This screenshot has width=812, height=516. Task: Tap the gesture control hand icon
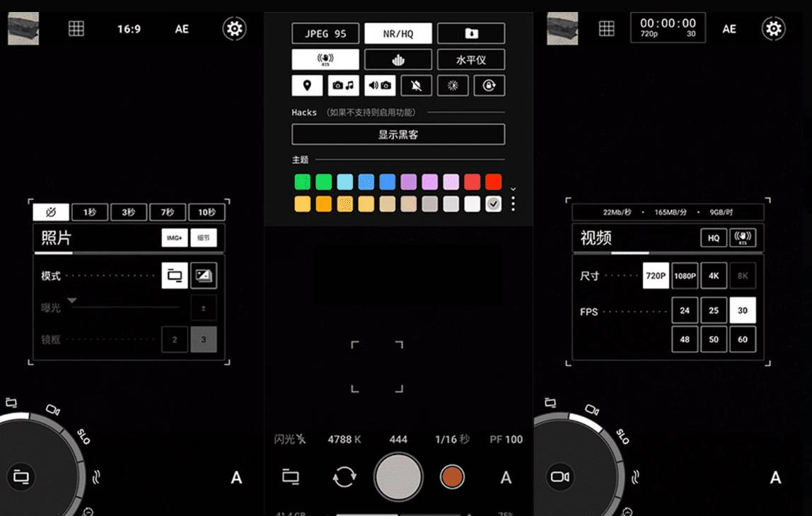398,59
